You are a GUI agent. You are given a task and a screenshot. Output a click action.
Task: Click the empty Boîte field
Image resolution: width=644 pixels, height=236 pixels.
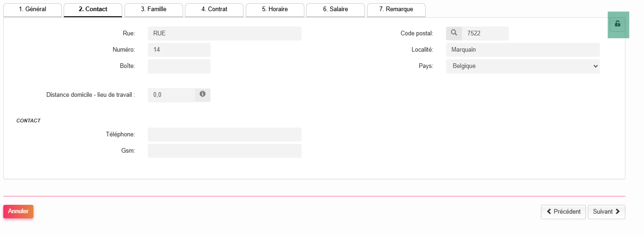pyautogui.click(x=179, y=66)
